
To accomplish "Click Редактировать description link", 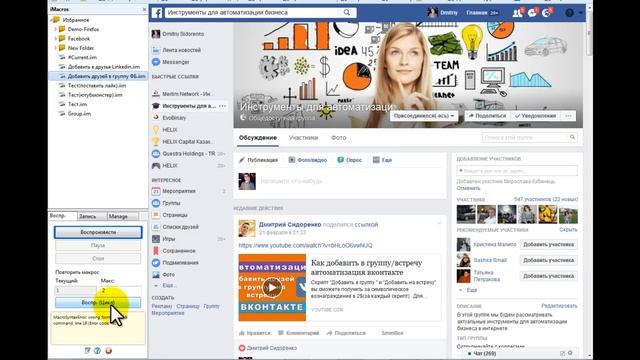I will coord(559,306).
